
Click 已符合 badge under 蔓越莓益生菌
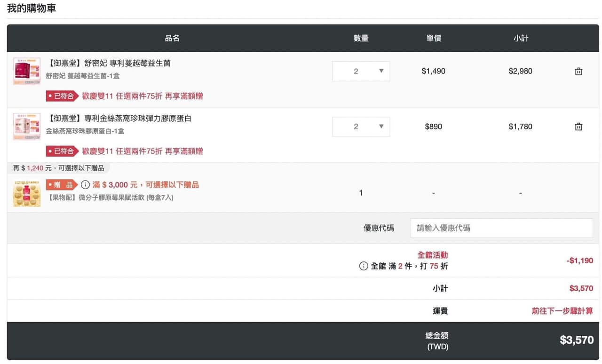[62, 96]
